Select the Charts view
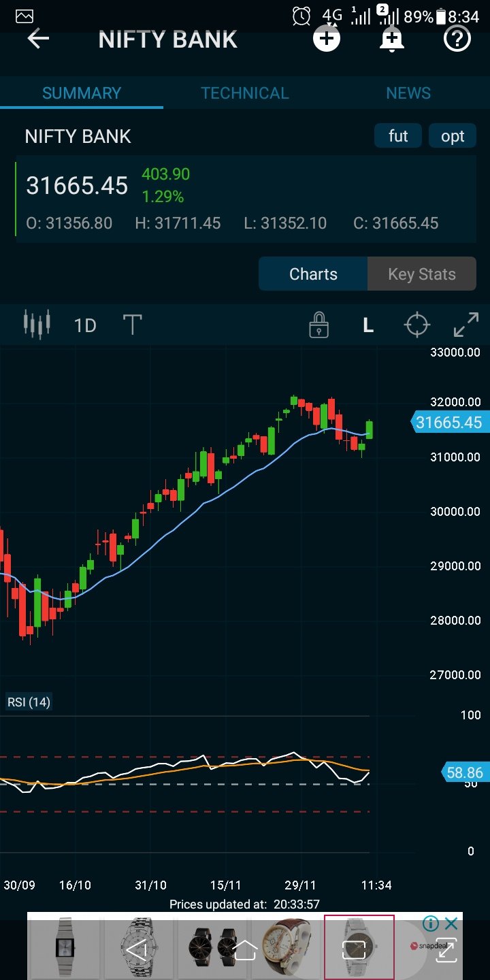Image resolution: width=490 pixels, height=980 pixels. 313,274
